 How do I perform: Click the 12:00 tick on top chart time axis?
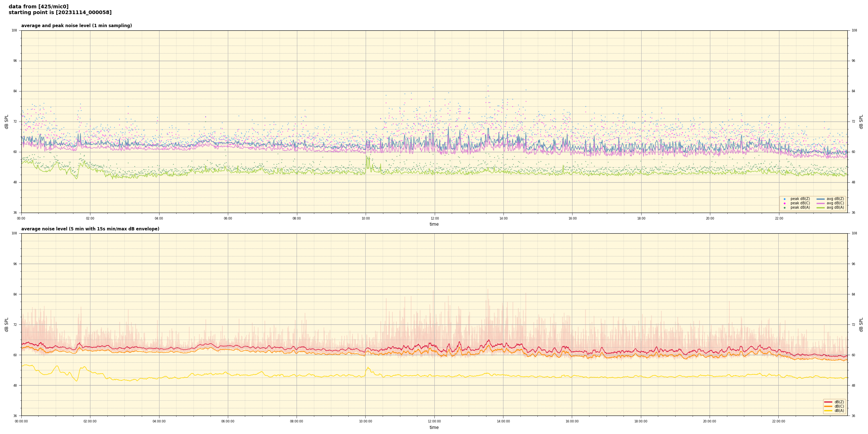434,218
